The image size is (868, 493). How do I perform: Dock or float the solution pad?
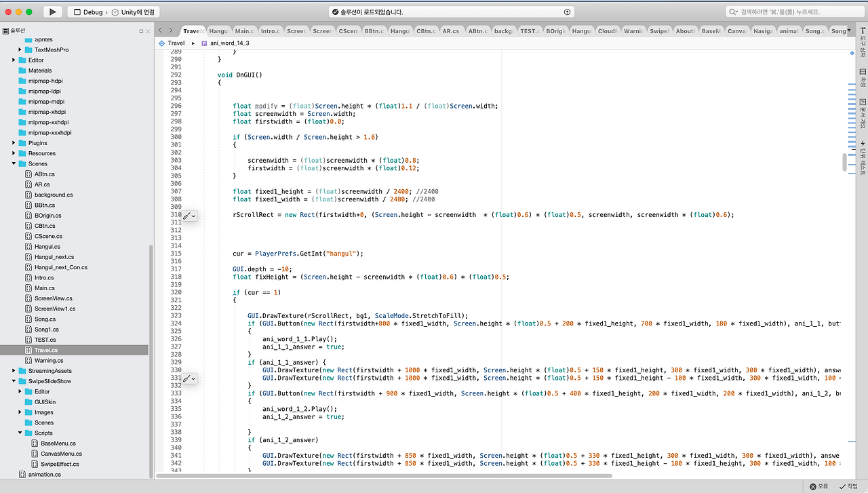tap(141, 31)
